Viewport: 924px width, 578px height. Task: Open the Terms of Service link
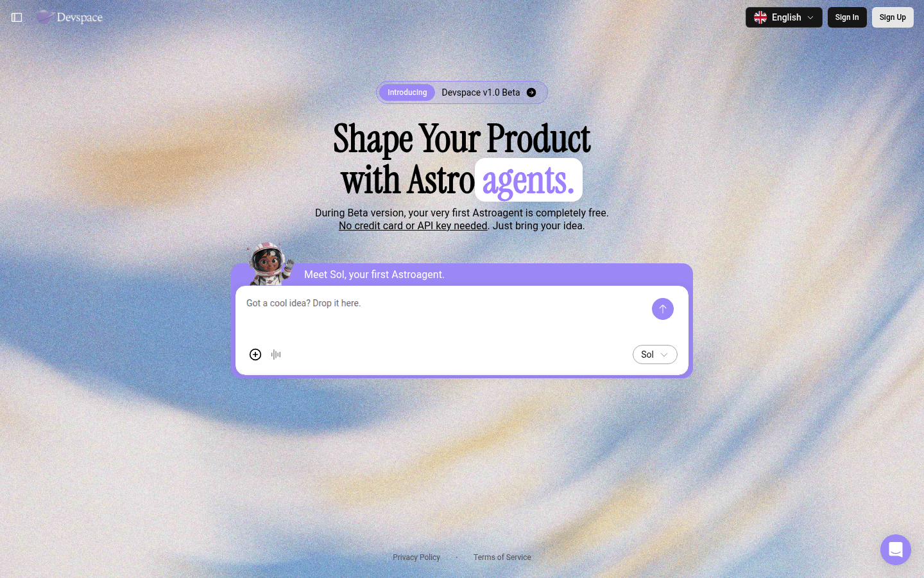[x=502, y=557]
